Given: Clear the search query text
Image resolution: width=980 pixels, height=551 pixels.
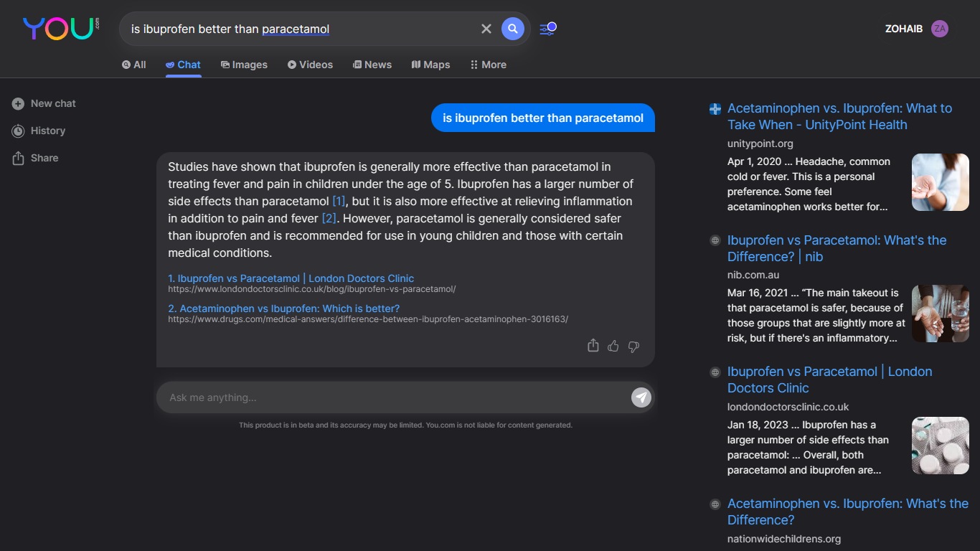Looking at the screenshot, I should click(x=486, y=29).
